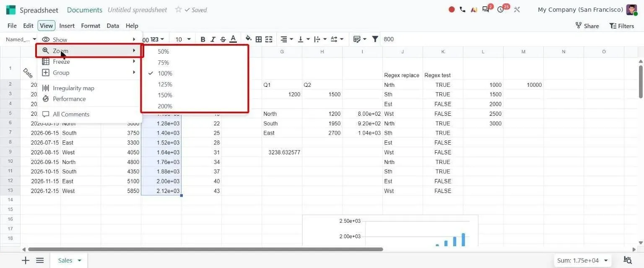Click the formula bar showing 800
Screen dimensions: 644x268
pyautogui.click(x=512, y=39)
